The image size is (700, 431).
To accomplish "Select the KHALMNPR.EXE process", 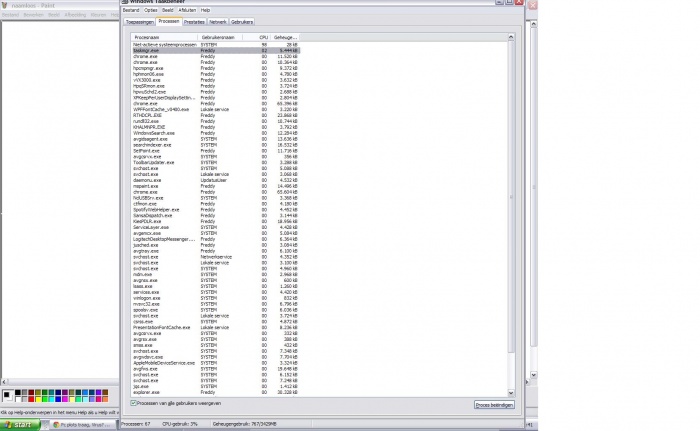I will point(216,127).
